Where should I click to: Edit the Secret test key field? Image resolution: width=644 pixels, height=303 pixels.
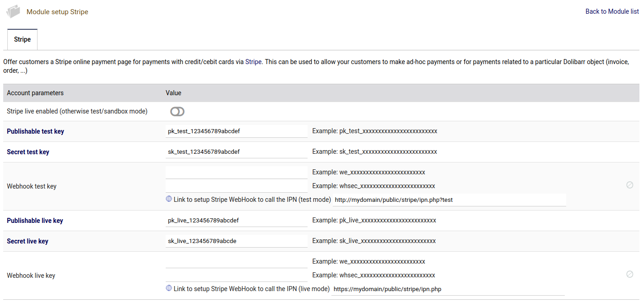237,152
